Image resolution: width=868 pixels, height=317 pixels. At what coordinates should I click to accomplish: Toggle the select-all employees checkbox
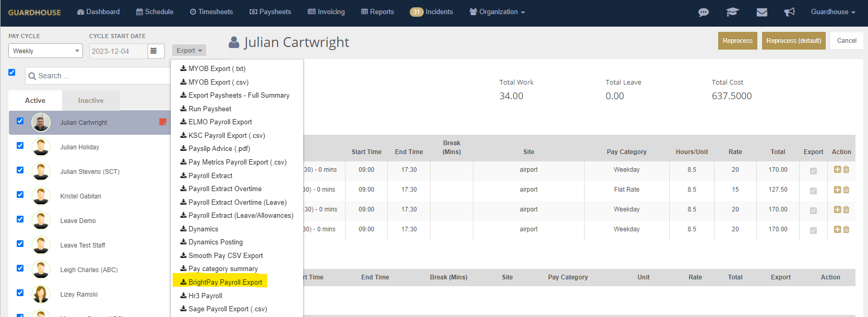(x=12, y=73)
